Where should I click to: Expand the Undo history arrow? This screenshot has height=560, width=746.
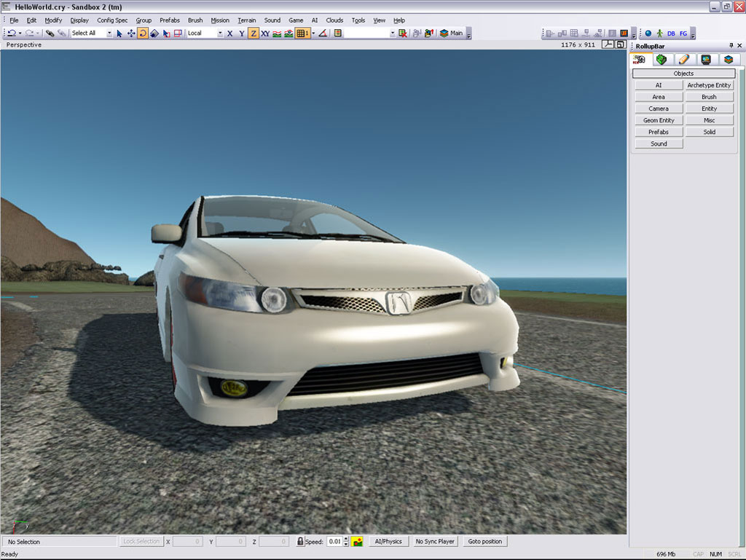tap(20, 33)
